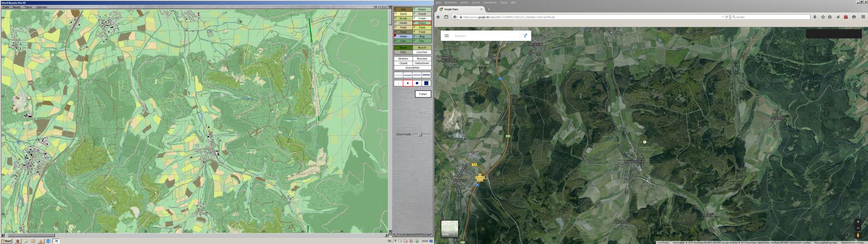868x244 pixels.
Task: Click the Auswählen button
Action: [x=412, y=68]
